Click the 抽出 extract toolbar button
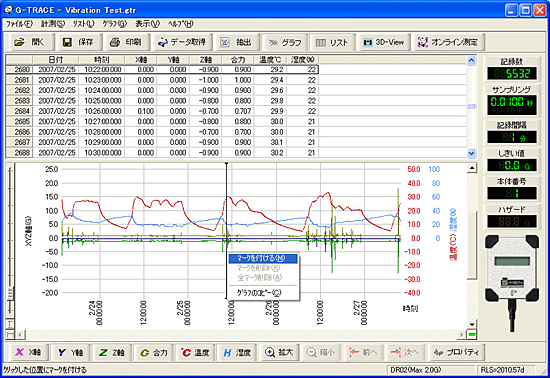This screenshot has width=550, height=378. point(237,42)
